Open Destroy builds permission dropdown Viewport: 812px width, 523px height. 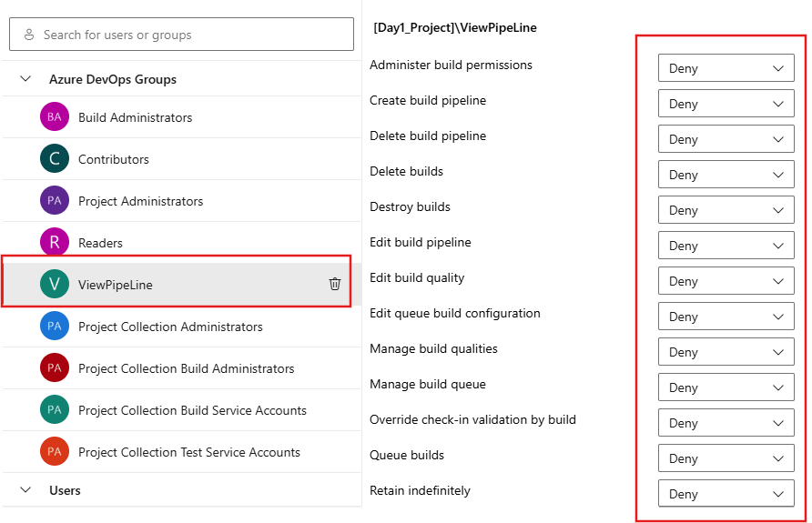pos(726,209)
